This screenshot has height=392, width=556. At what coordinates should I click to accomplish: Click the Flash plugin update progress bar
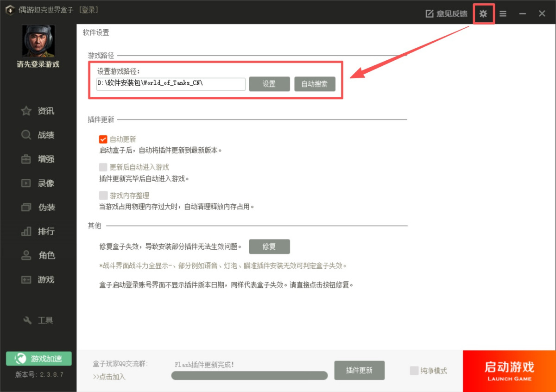(249, 375)
